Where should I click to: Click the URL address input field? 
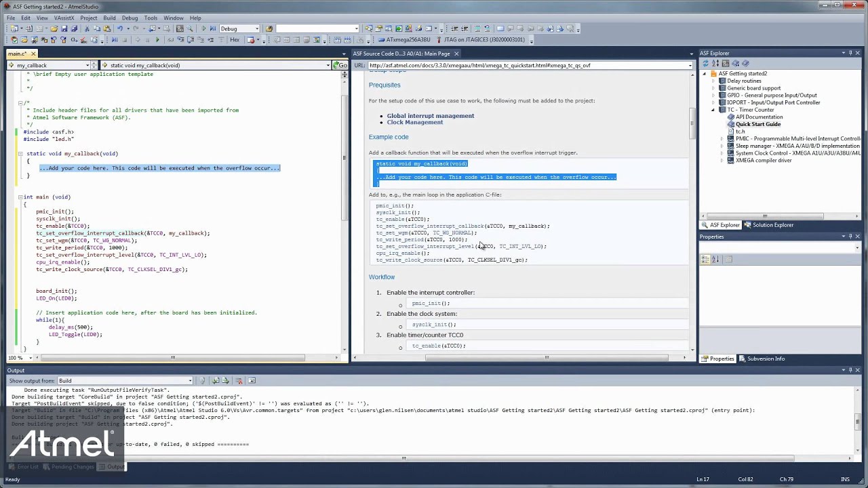pos(528,66)
